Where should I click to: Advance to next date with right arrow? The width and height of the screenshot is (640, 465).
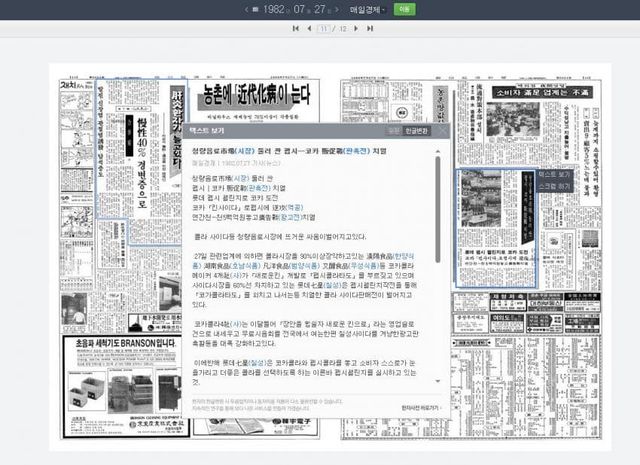tap(337, 9)
